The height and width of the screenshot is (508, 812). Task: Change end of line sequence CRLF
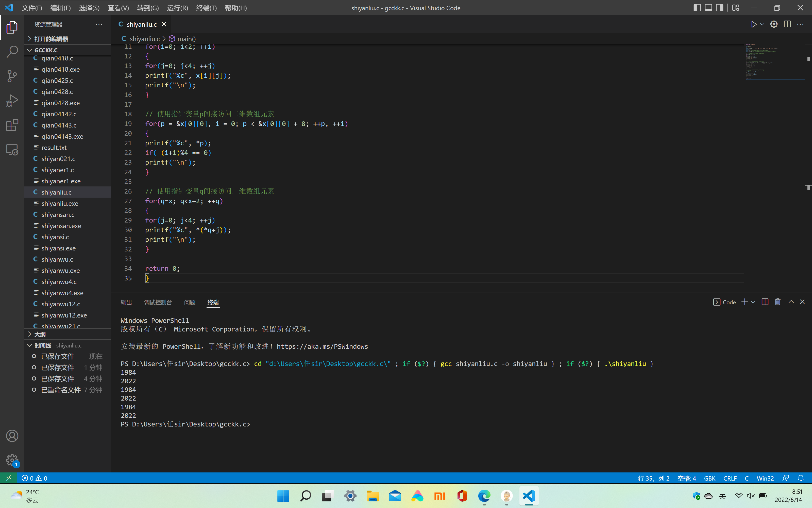[730, 478]
